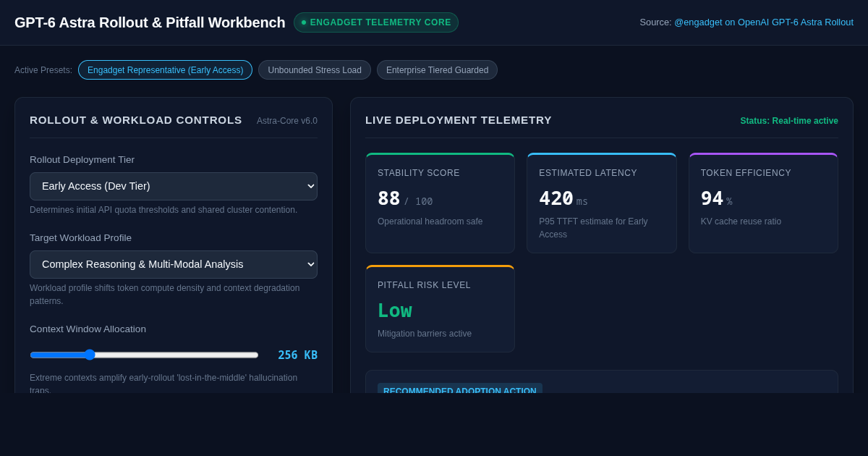Click the Token Efficiency card
This screenshot has height=456, width=868.
[764, 203]
